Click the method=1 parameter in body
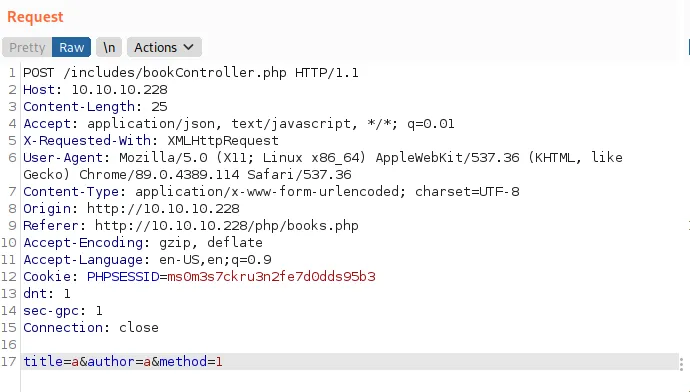This screenshot has width=690, height=392. 191,362
